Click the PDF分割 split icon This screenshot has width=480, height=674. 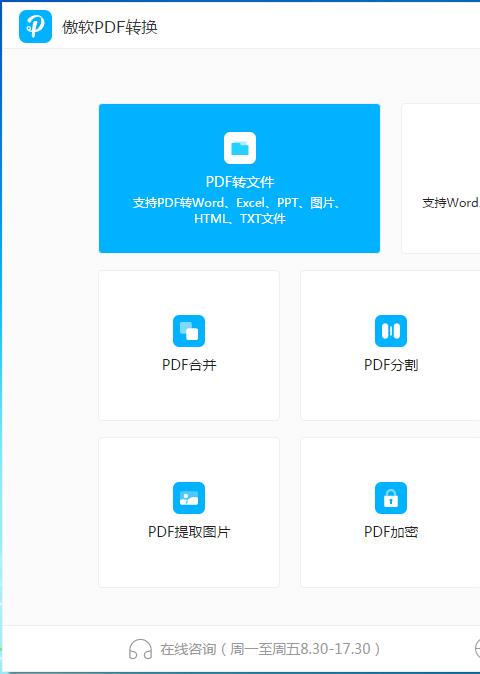[391, 331]
